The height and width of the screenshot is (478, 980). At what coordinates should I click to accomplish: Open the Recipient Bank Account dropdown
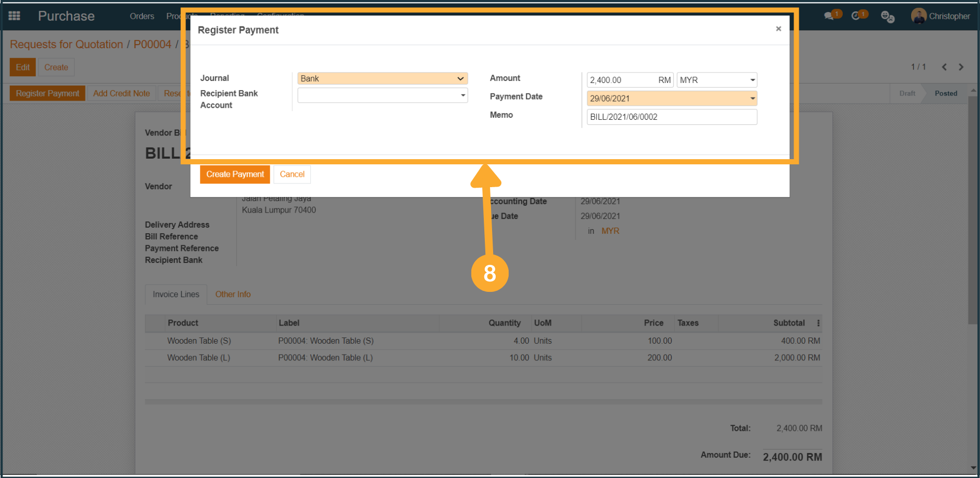tap(382, 95)
